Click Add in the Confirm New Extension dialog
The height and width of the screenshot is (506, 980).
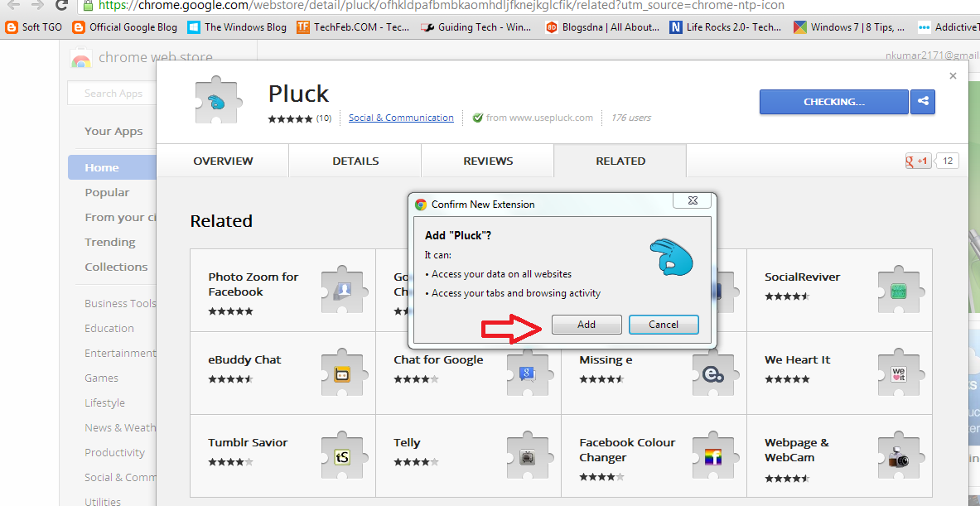tap(587, 324)
